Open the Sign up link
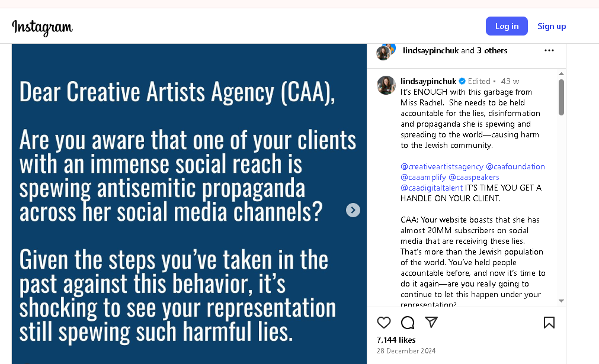599x364 pixels. click(x=552, y=26)
